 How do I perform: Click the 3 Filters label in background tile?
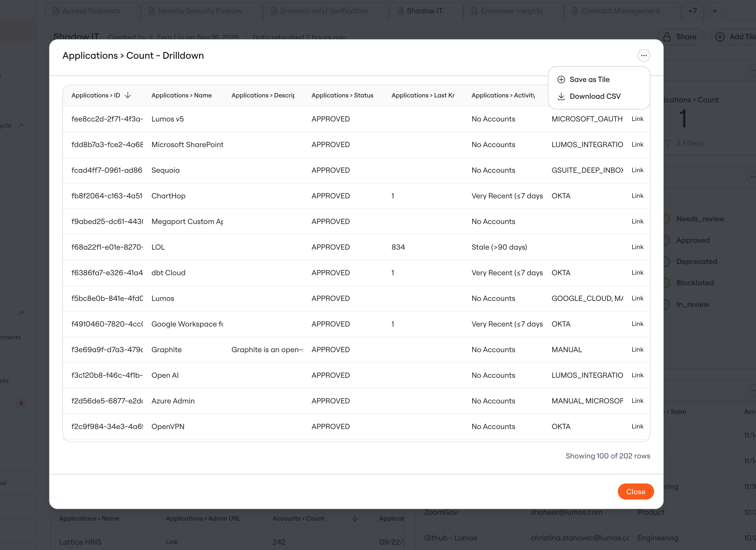[689, 143]
